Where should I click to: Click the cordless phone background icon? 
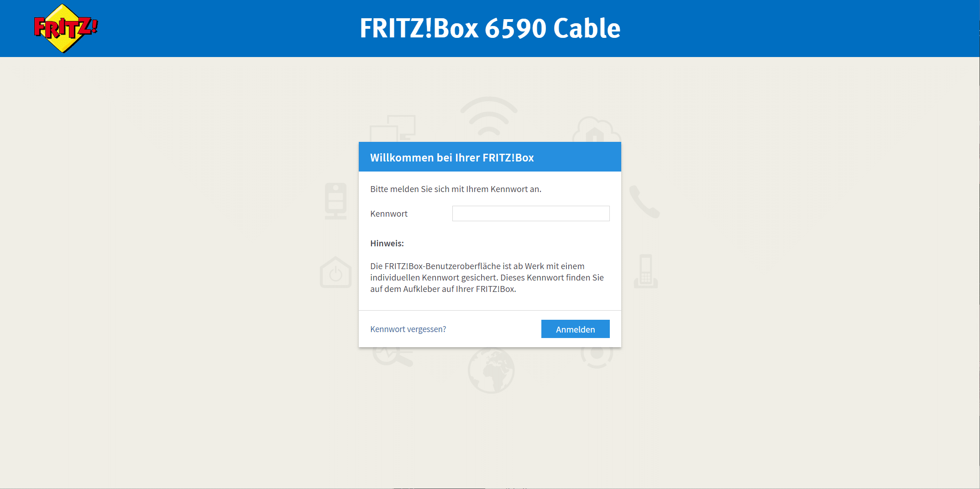point(645,271)
